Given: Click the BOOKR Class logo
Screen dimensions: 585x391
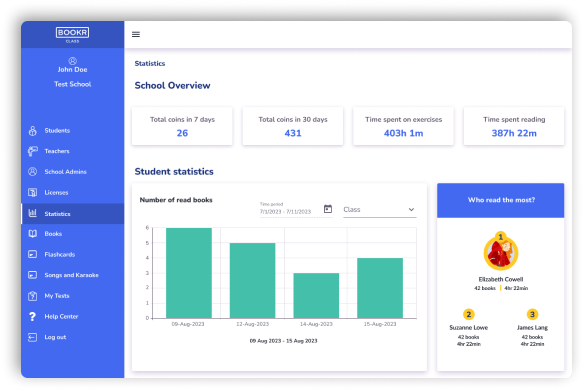Looking at the screenshot, I should tap(72, 34).
